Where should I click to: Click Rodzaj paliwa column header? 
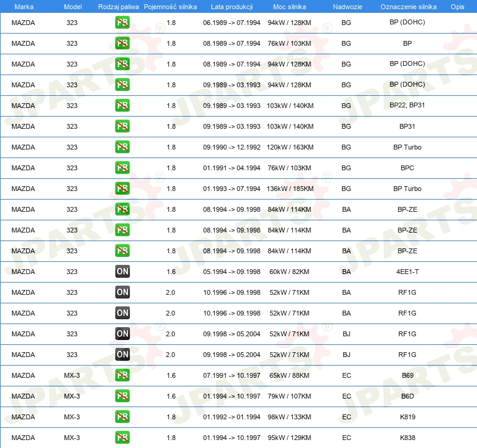118,7
